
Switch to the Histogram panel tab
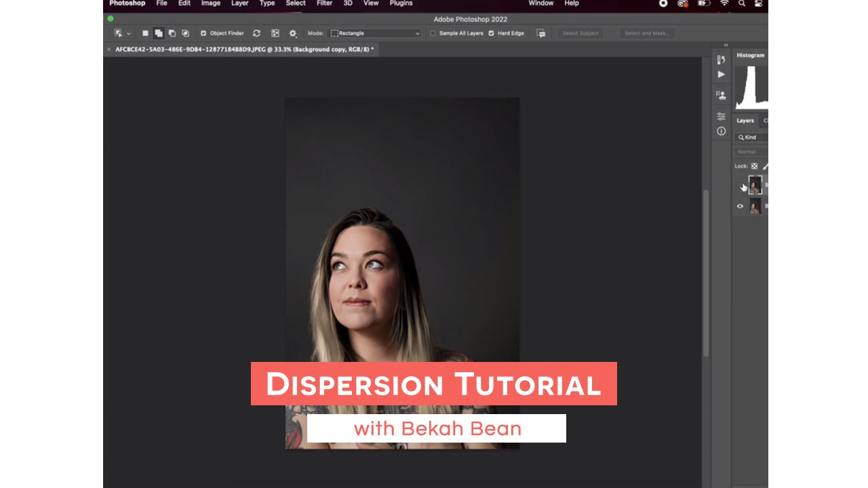click(x=750, y=55)
